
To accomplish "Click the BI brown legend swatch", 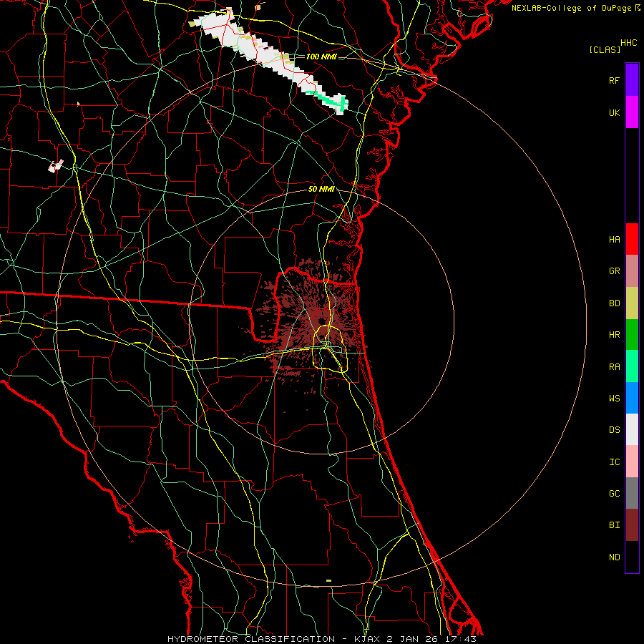I will tap(632, 525).
